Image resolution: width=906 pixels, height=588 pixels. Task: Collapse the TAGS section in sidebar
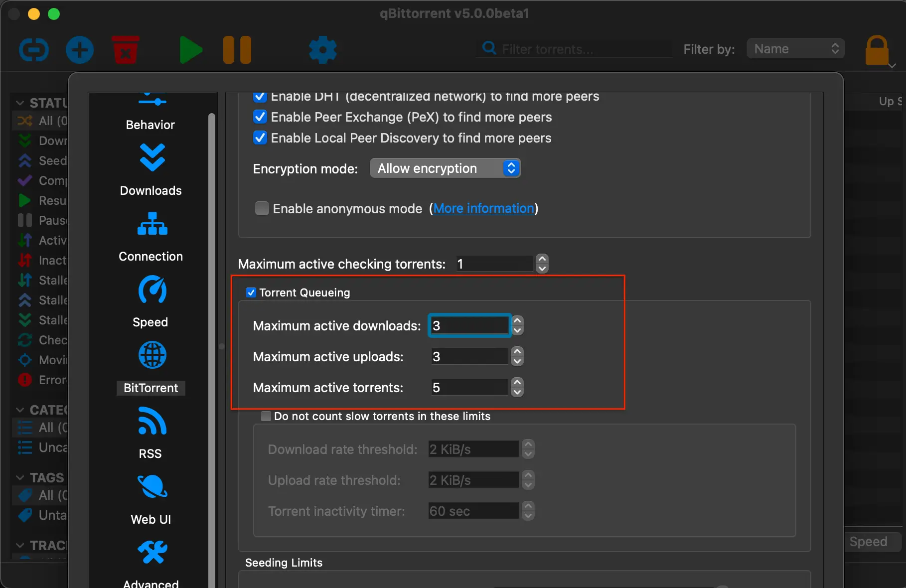click(20, 478)
